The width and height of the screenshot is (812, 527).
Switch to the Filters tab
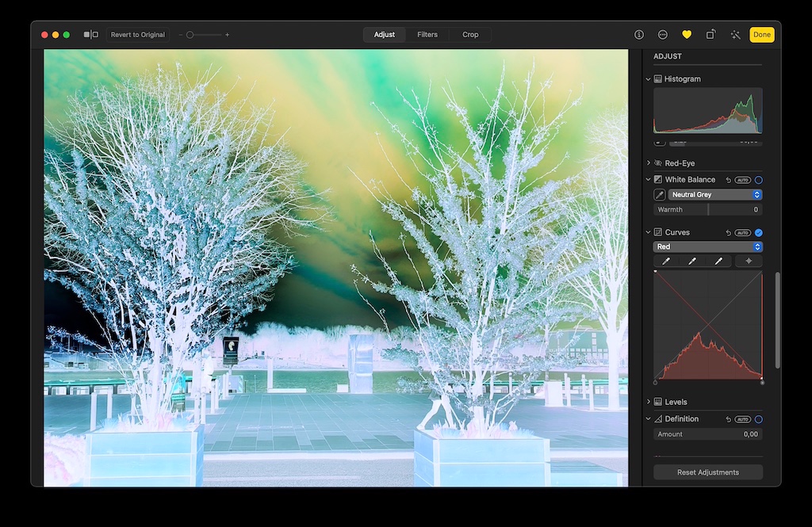point(427,35)
